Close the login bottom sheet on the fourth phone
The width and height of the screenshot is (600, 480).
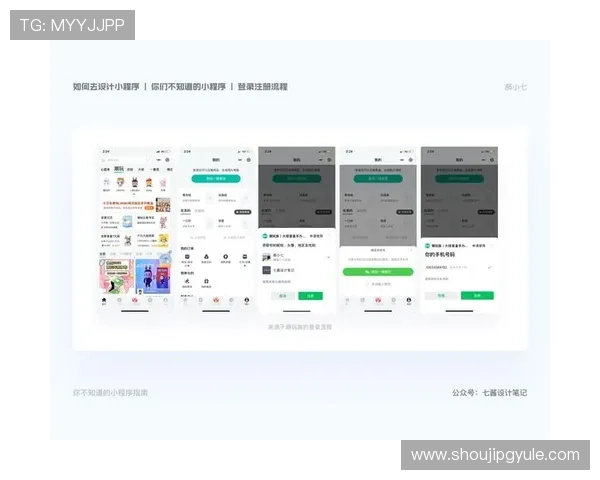411,250
